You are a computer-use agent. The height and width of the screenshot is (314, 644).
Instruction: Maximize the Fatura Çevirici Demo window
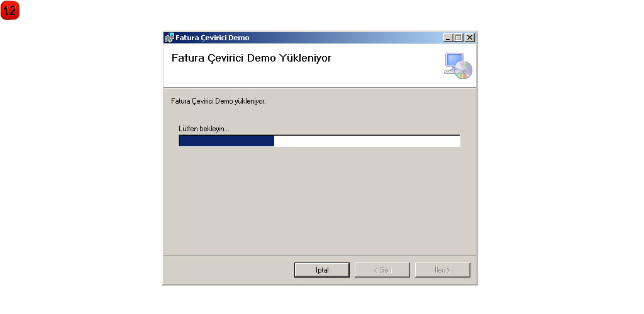coord(458,38)
